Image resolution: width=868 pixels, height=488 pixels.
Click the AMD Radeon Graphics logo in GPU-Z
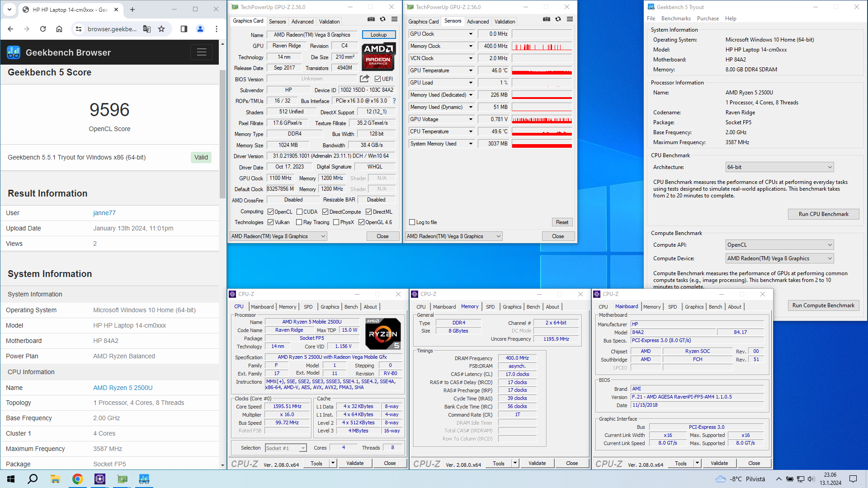tap(379, 56)
